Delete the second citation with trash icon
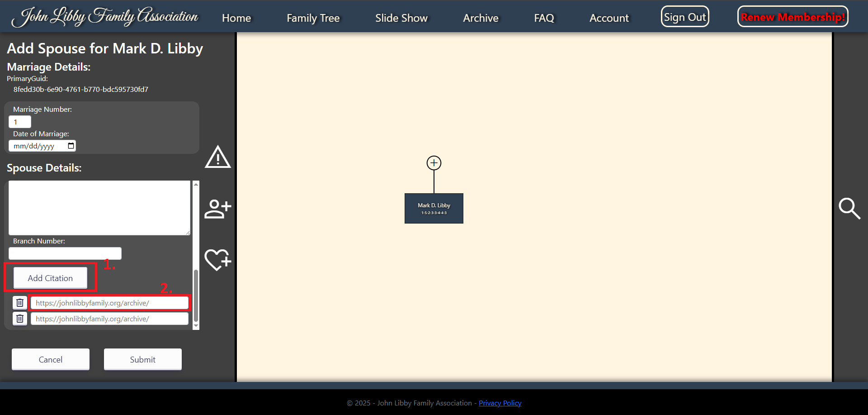 pyautogui.click(x=20, y=319)
